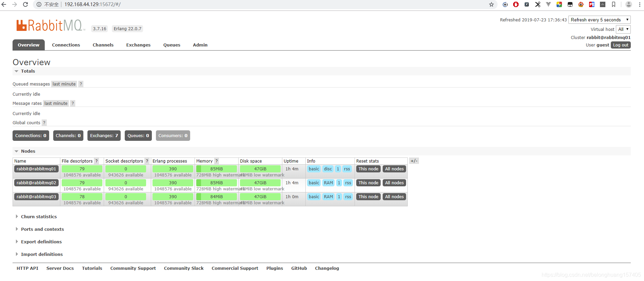Click rabbitmq03 memory 84MiB usage bar

(217, 197)
